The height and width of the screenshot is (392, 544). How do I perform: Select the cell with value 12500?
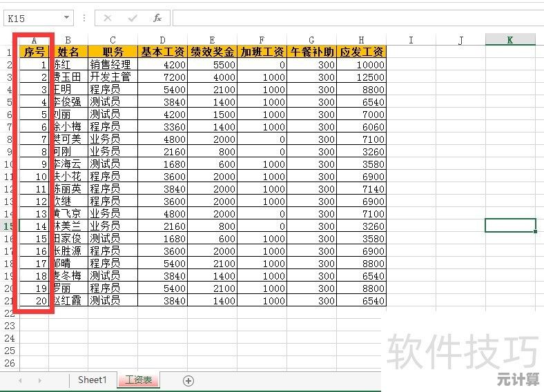[362, 77]
